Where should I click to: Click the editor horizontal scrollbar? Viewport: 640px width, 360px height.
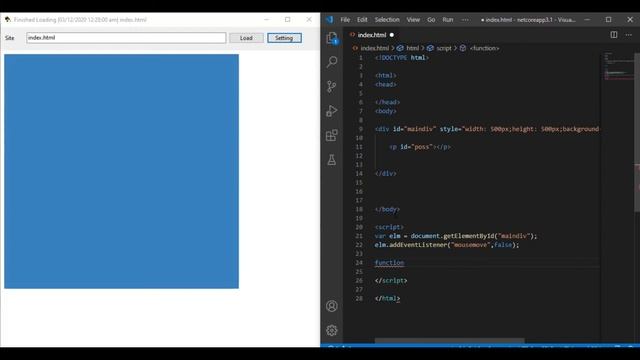[449, 340]
